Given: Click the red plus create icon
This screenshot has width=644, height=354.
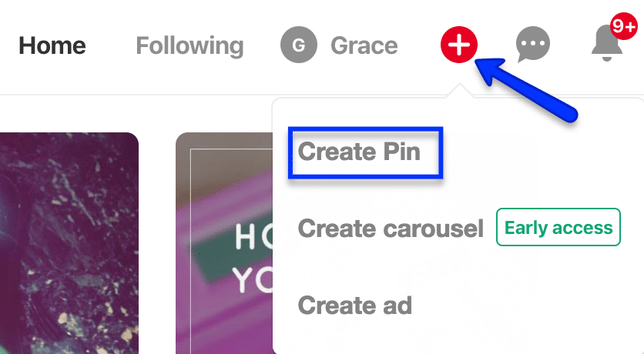Looking at the screenshot, I should (x=459, y=45).
